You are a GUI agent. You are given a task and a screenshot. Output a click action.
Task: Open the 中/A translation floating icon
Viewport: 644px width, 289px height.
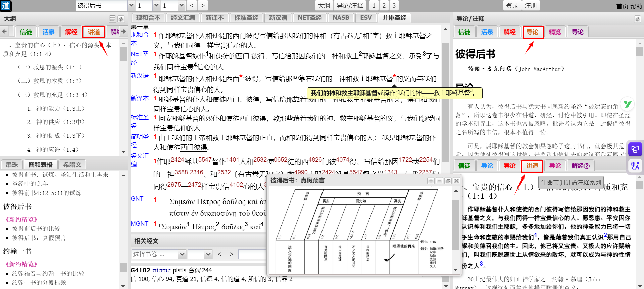coord(635,166)
